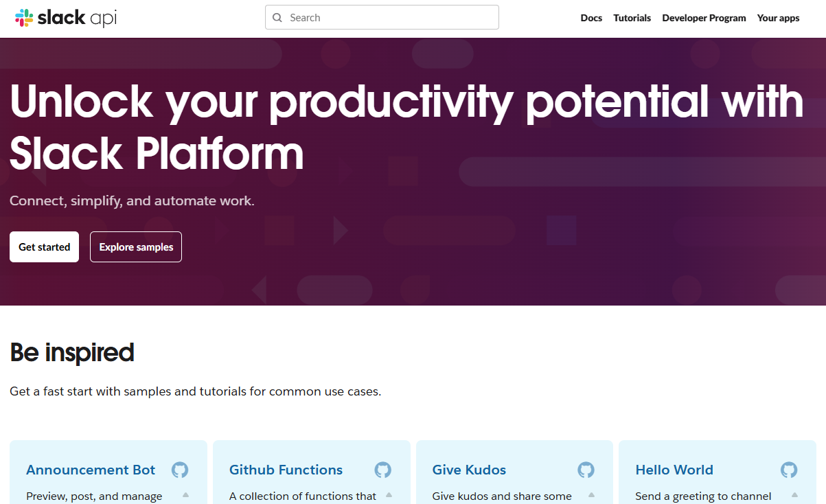The width and height of the screenshot is (826, 504).
Task: Open the Developer Program page
Action: coord(704,18)
